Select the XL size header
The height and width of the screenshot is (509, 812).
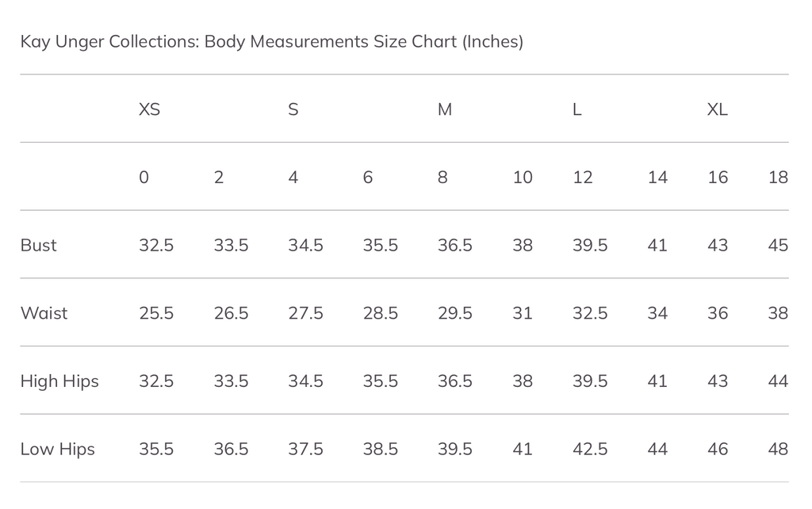click(x=717, y=109)
